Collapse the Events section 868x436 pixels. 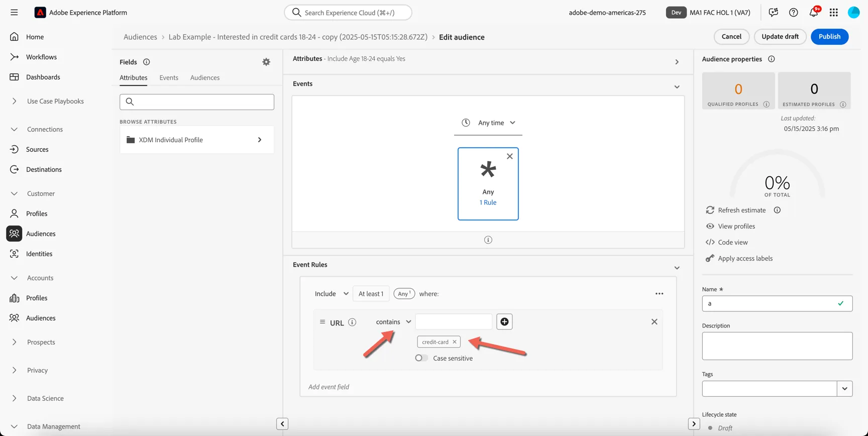tap(677, 87)
